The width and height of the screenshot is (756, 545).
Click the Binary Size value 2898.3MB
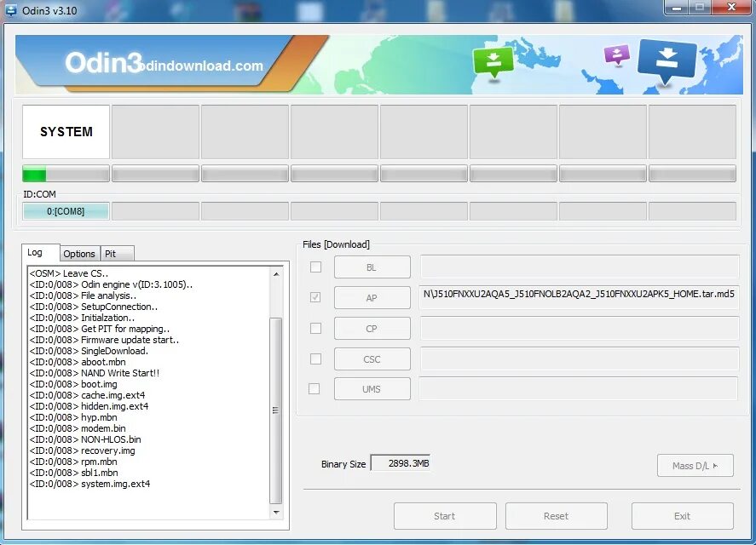click(401, 463)
